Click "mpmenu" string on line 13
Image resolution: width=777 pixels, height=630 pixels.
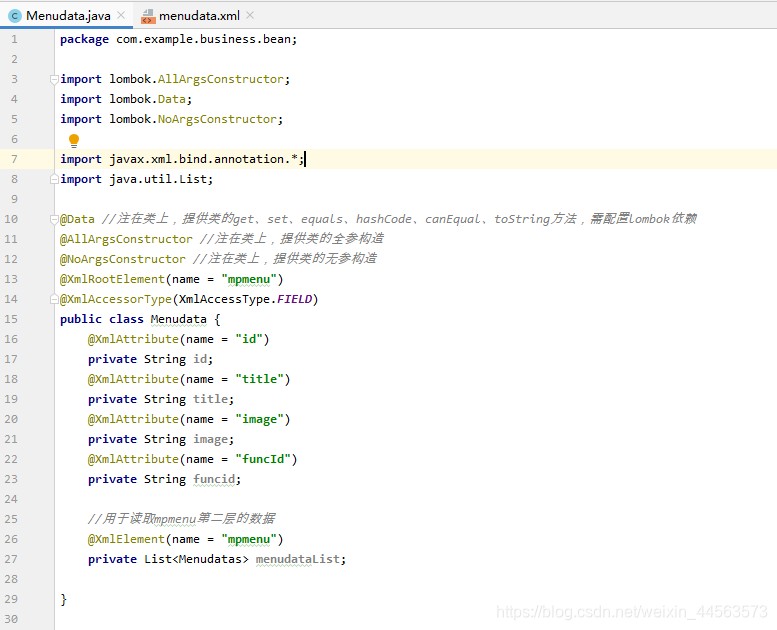[x=249, y=280]
